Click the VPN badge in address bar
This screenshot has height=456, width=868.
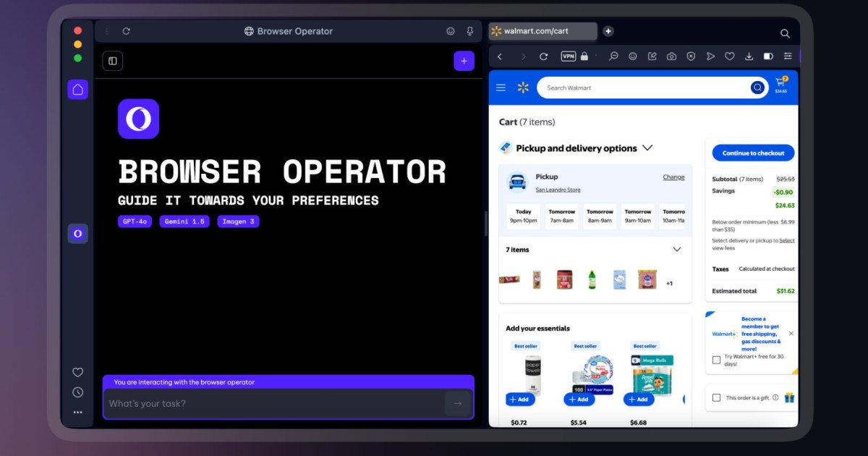[569, 56]
